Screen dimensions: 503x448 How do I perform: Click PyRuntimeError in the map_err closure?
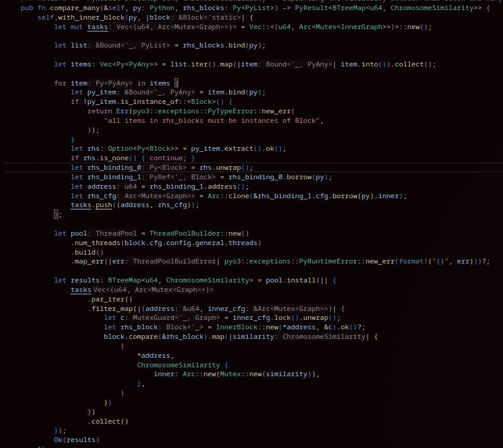coord(328,262)
